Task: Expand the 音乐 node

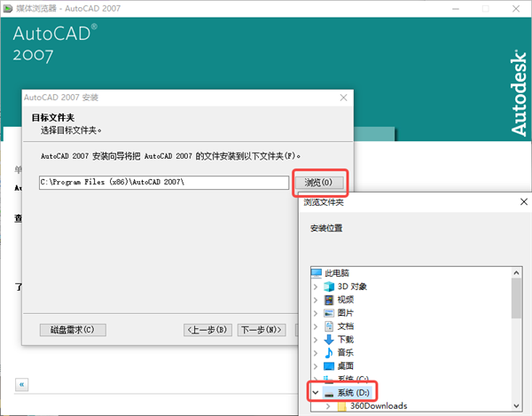Action: pyautogui.click(x=316, y=353)
